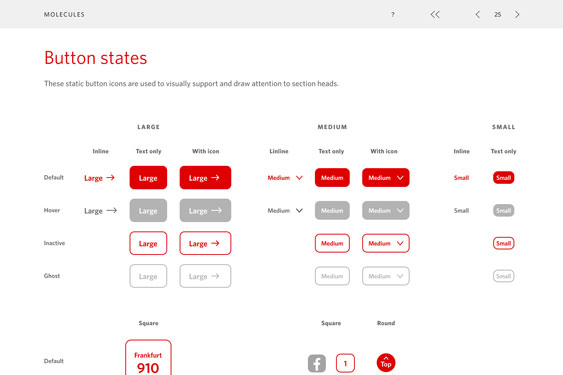Click the LARGE column group heading

148,127
